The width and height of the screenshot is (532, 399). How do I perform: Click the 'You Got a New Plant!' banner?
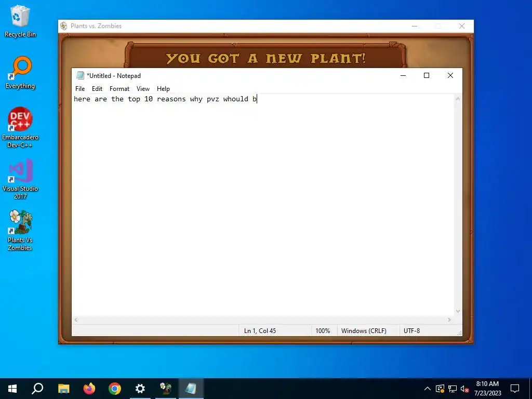pyautogui.click(x=265, y=58)
